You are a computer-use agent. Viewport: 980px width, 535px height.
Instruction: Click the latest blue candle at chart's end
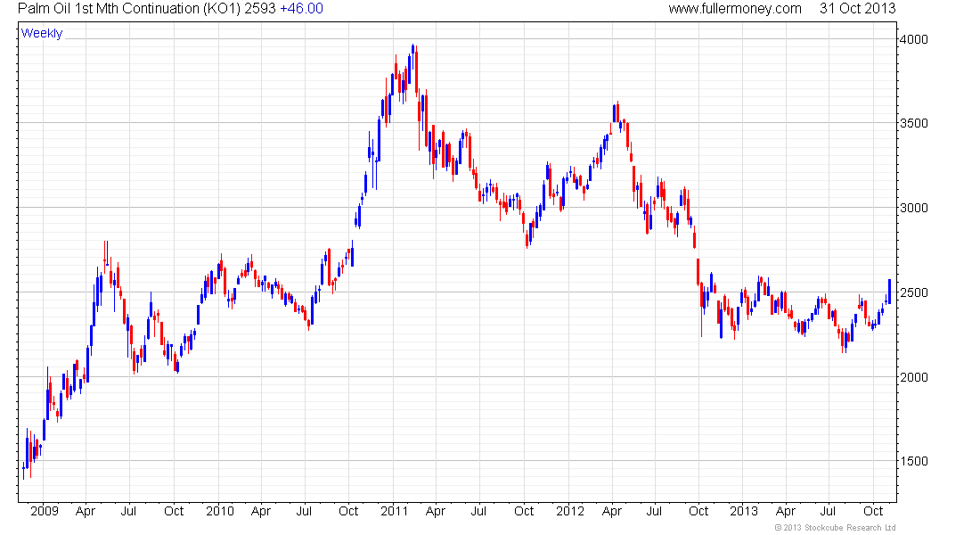[889, 291]
